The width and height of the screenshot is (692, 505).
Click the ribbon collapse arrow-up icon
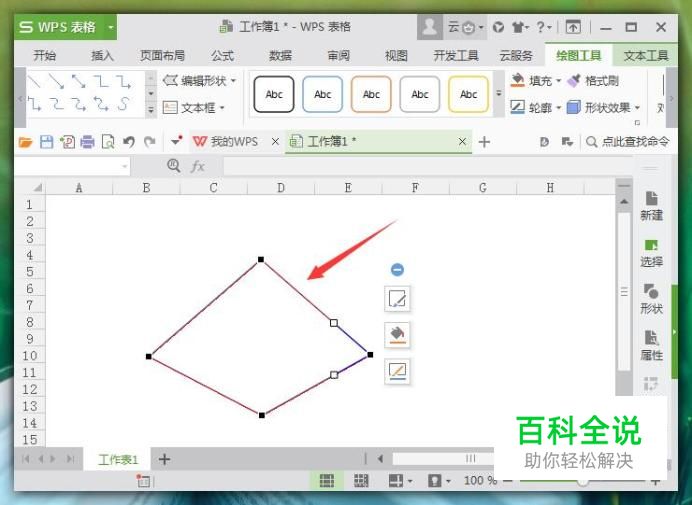point(573,27)
